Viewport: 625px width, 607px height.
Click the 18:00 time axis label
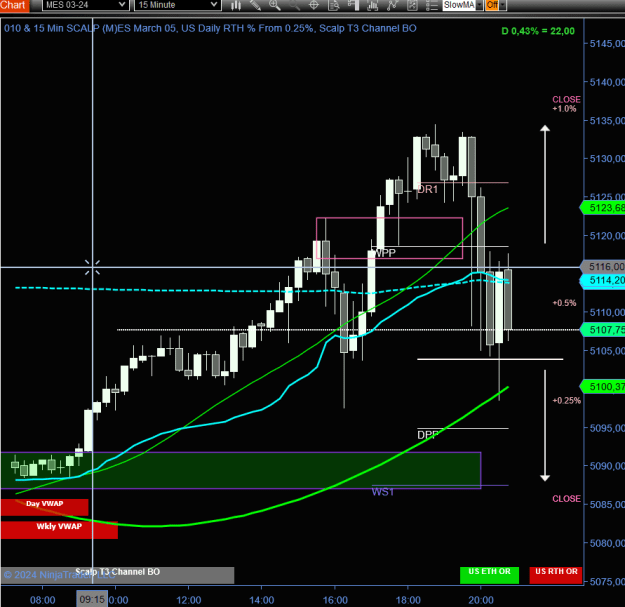tap(408, 600)
